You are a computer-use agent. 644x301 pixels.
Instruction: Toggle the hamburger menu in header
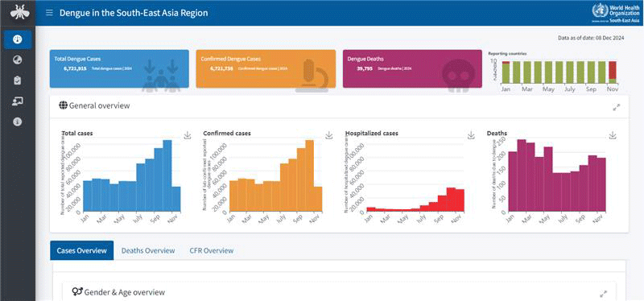click(x=49, y=13)
